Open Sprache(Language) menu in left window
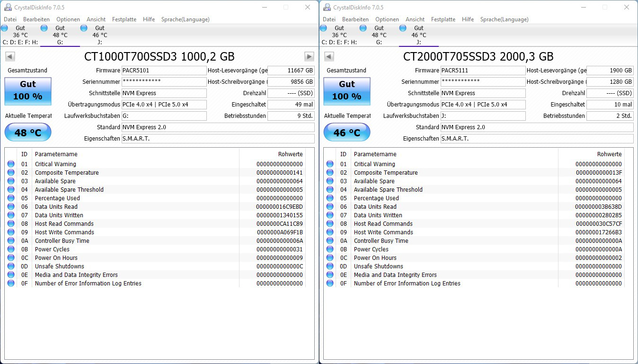Viewport: 638px width, 364px height. [185, 19]
